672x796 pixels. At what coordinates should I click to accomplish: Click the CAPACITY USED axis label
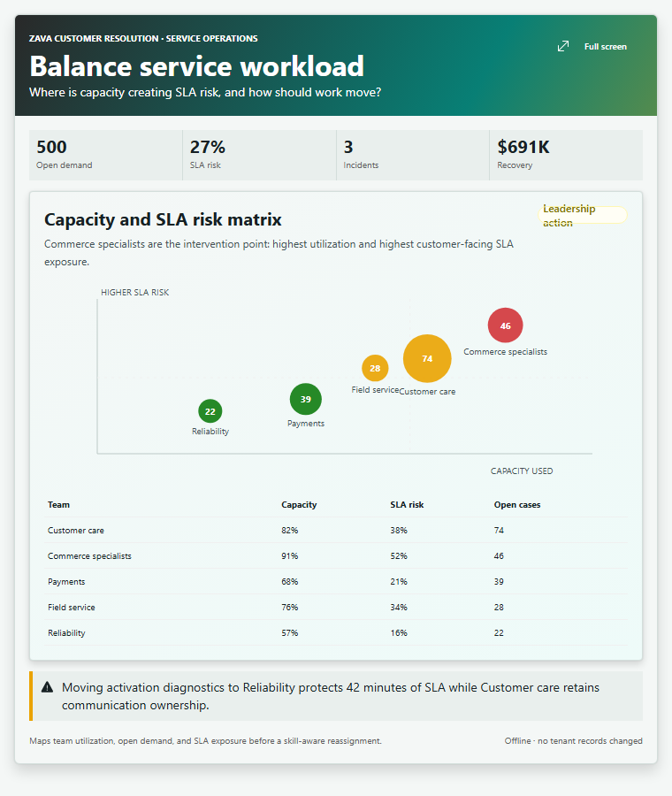pyautogui.click(x=522, y=471)
